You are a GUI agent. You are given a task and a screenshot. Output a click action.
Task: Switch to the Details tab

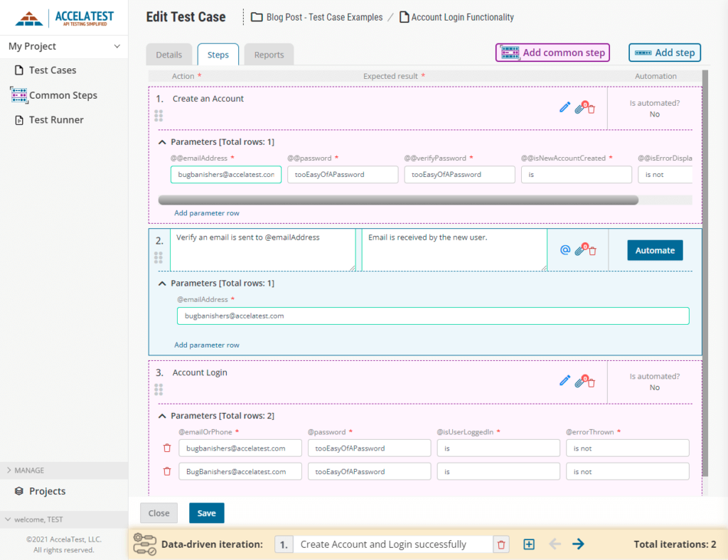[x=168, y=54]
